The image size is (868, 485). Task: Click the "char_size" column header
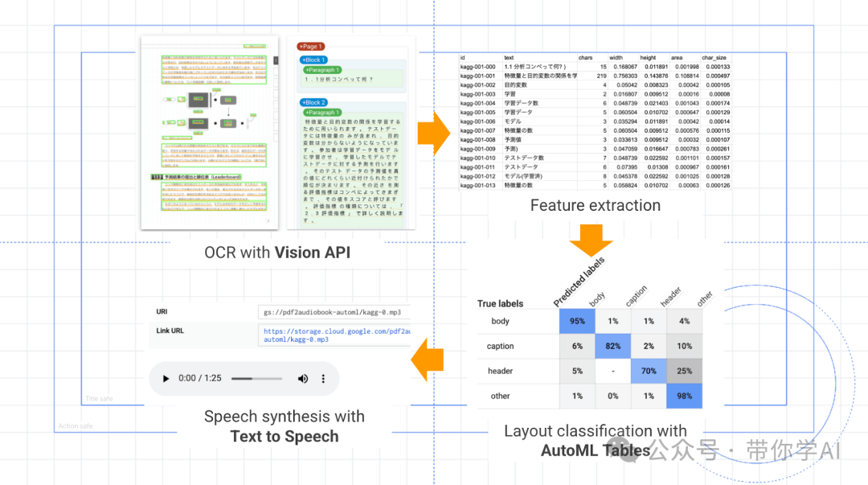[714, 58]
